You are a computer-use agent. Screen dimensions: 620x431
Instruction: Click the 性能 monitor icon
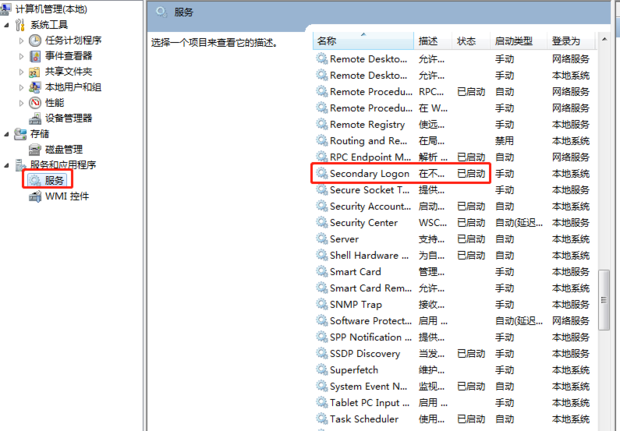coord(37,102)
